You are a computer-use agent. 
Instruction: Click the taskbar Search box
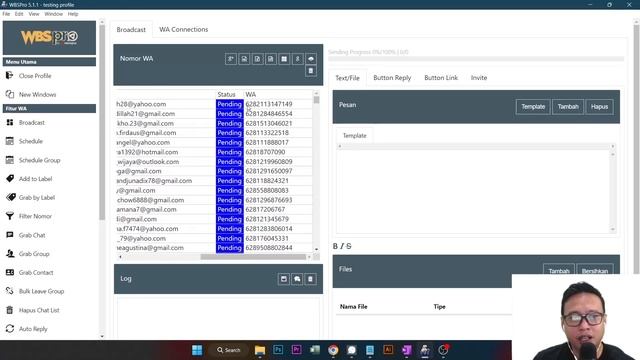click(x=229, y=350)
